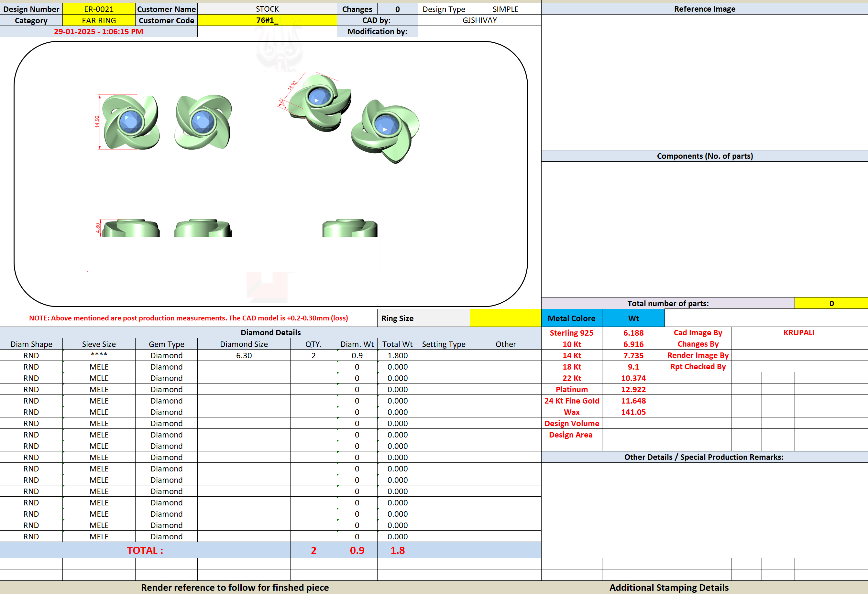Click the Ring Size label
The height and width of the screenshot is (594, 868).
coord(397,318)
